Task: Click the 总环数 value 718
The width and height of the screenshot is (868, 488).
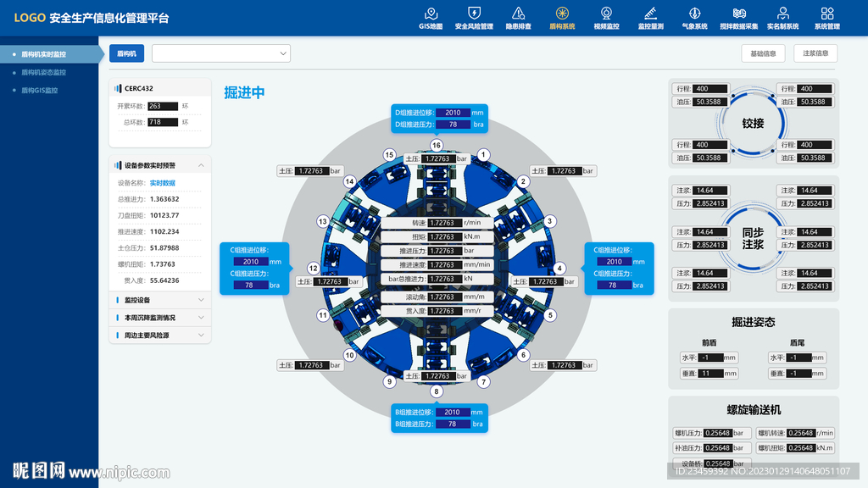Action: 163,122
